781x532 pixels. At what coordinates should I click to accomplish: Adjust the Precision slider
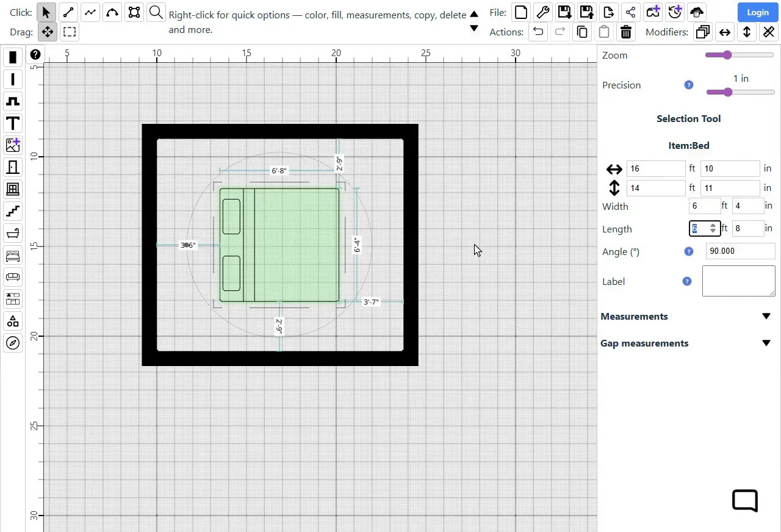click(x=741, y=92)
